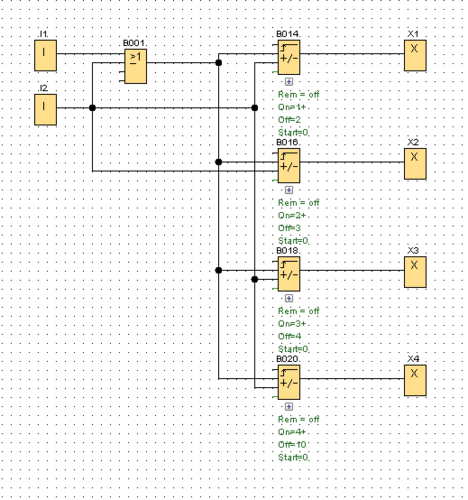Select the B016 up/down counter block
468x500 pixels.
point(289,166)
